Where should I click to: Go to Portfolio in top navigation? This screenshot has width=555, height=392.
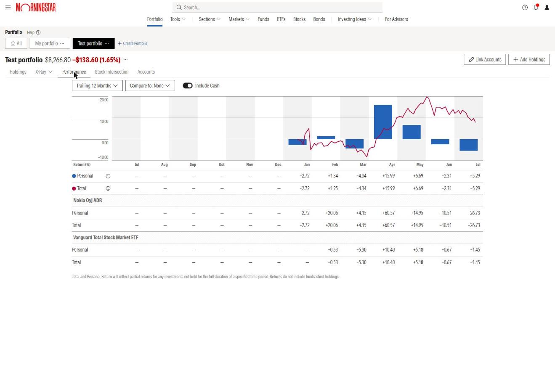pyautogui.click(x=155, y=19)
